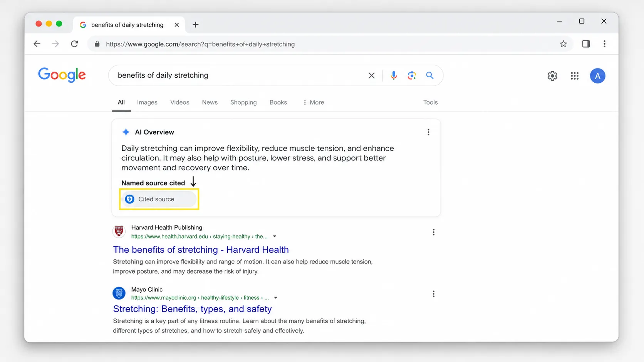Expand the More search filters
This screenshot has height=362, width=644.
pyautogui.click(x=314, y=102)
